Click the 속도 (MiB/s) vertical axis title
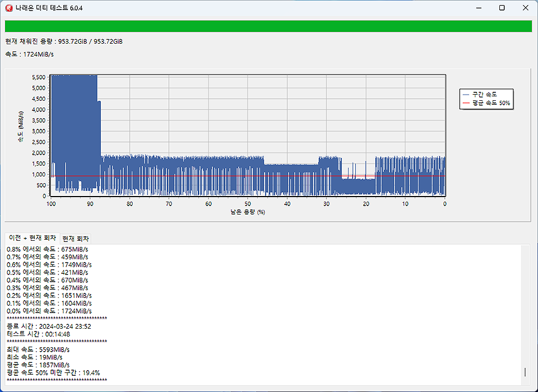Viewport: 538px width, 392px height. [21, 135]
